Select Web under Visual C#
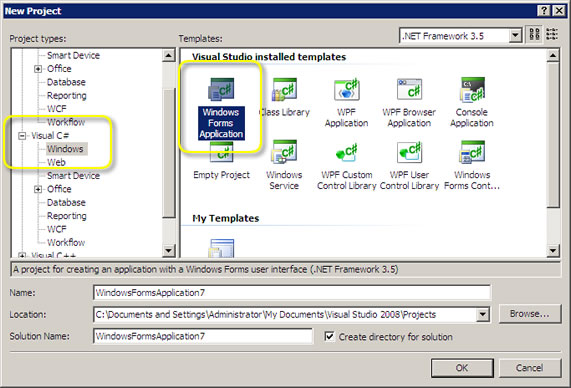The width and height of the screenshot is (571, 388). (x=56, y=162)
